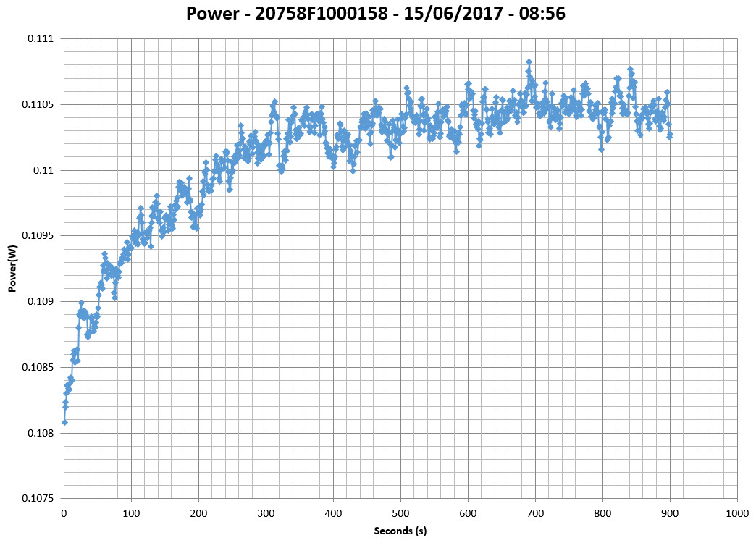Select the 1000 tick label on the seconds axis
The height and width of the screenshot is (543, 756).
point(736,512)
